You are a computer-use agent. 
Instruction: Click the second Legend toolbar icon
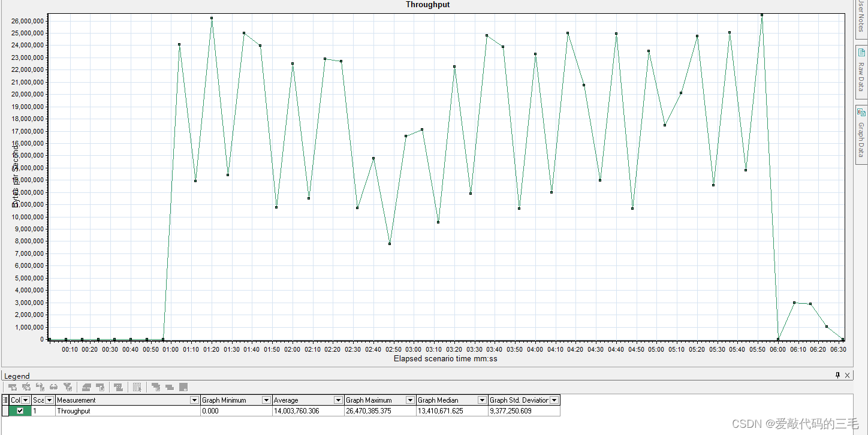(x=26, y=387)
